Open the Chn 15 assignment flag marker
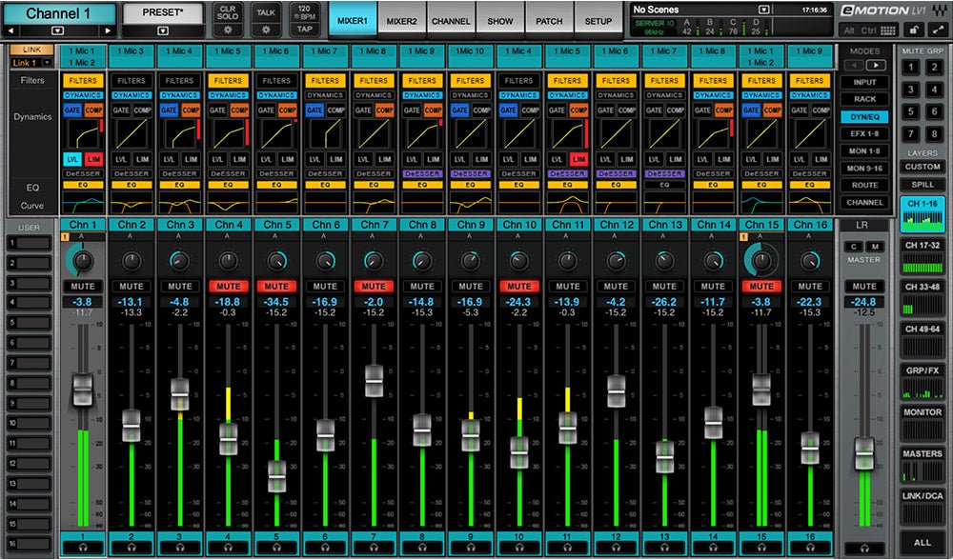The width and height of the screenshot is (953, 560). coord(743,237)
